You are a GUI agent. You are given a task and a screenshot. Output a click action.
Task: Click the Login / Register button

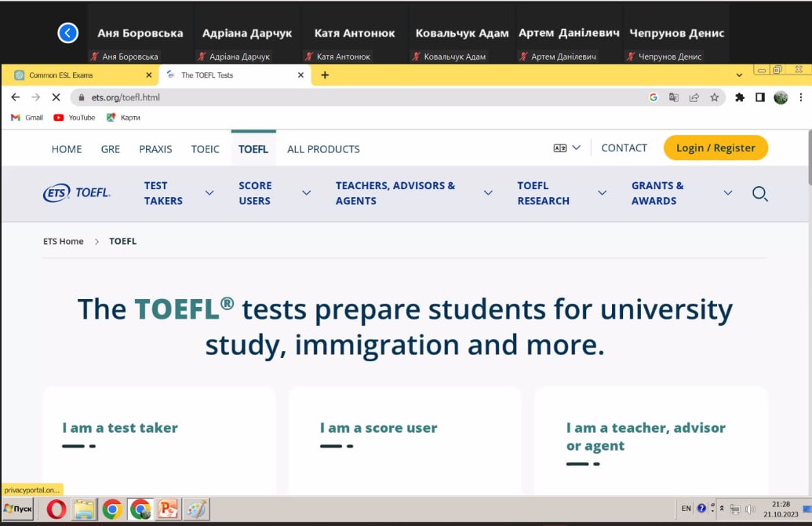pyautogui.click(x=715, y=148)
